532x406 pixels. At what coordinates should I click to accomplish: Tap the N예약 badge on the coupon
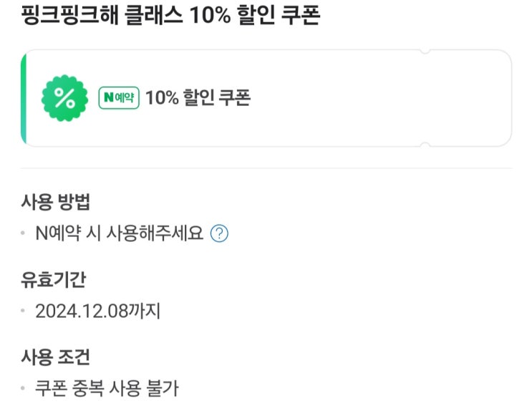pos(119,98)
